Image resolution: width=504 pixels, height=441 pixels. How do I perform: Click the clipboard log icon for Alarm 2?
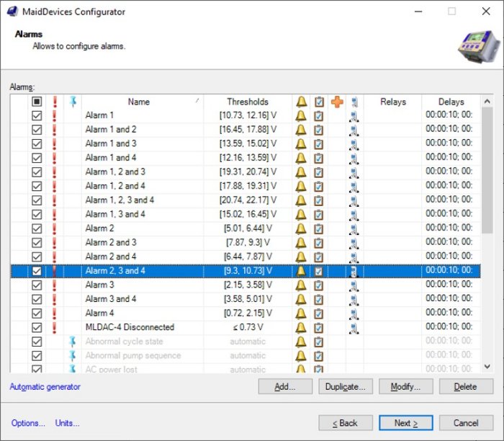[319, 228]
